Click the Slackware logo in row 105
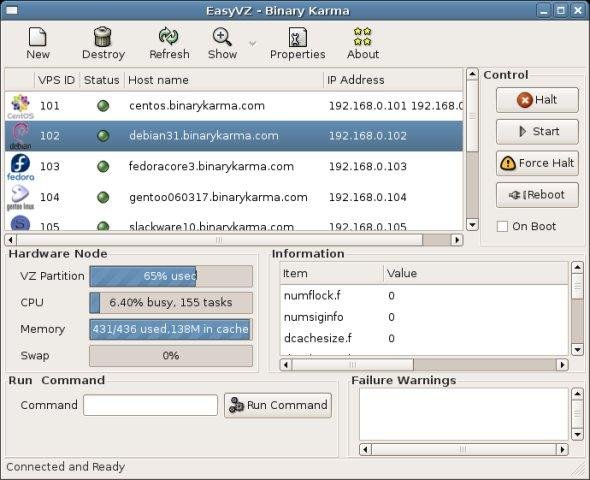This screenshot has height=480, width=590. pos(20,223)
